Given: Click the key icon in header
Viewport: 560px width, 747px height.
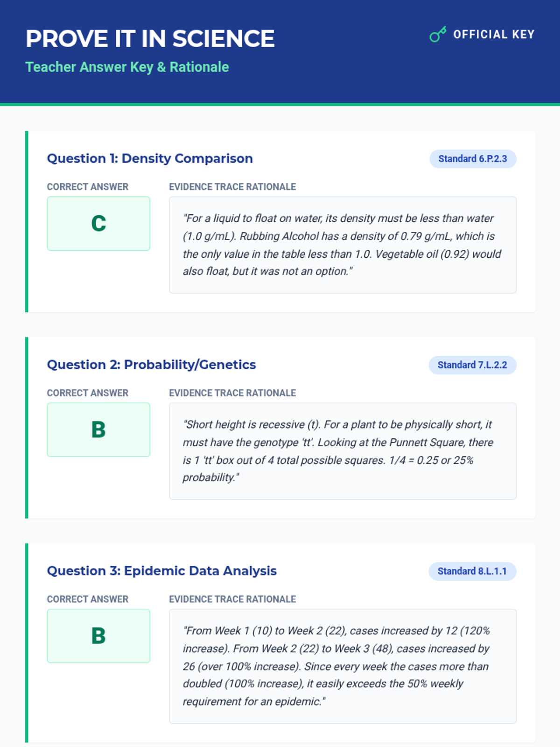Looking at the screenshot, I should (x=438, y=35).
